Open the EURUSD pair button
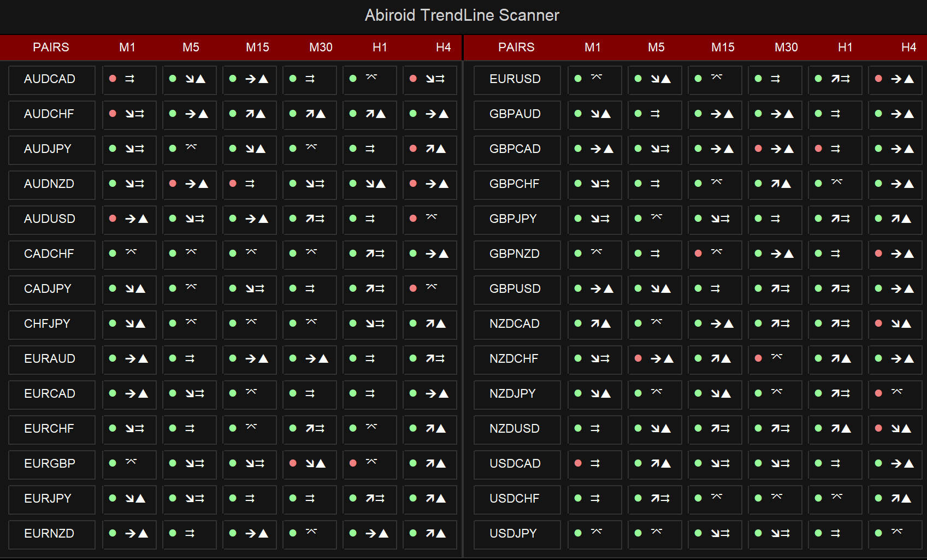This screenshot has height=560, width=927. (x=516, y=79)
